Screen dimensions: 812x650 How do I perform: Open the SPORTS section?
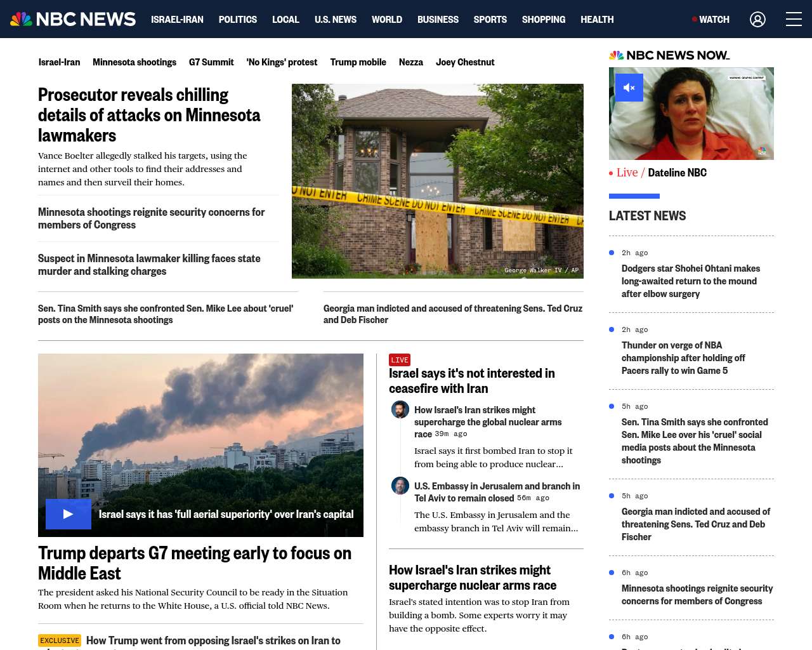coord(490,20)
